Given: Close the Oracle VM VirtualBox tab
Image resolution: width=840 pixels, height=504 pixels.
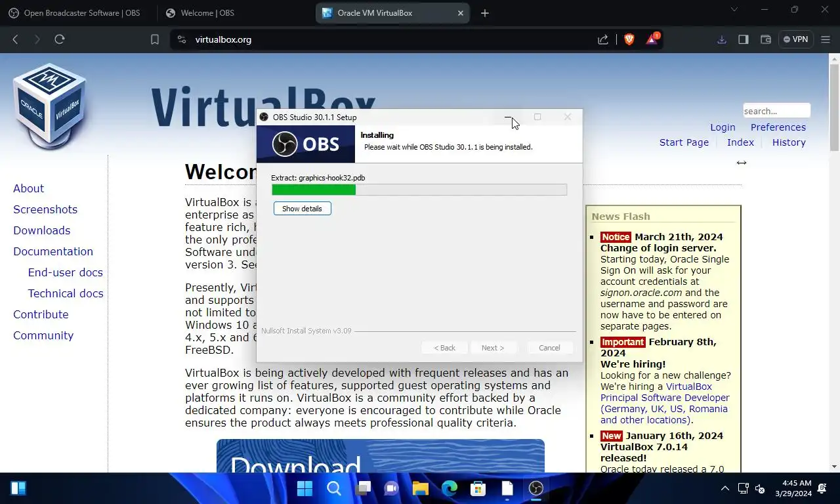Looking at the screenshot, I should pos(461,13).
